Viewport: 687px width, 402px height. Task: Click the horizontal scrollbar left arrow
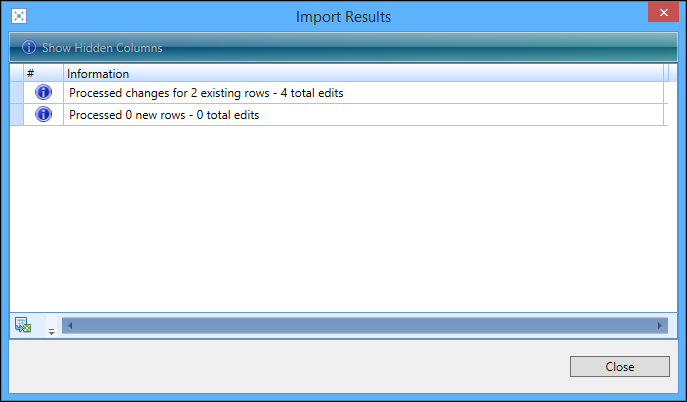pyautogui.click(x=70, y=325)
